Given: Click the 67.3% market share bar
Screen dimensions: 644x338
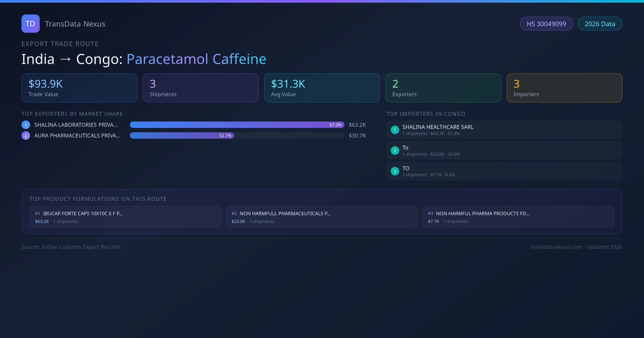Looking at the screenshot, I should [237, 125].
